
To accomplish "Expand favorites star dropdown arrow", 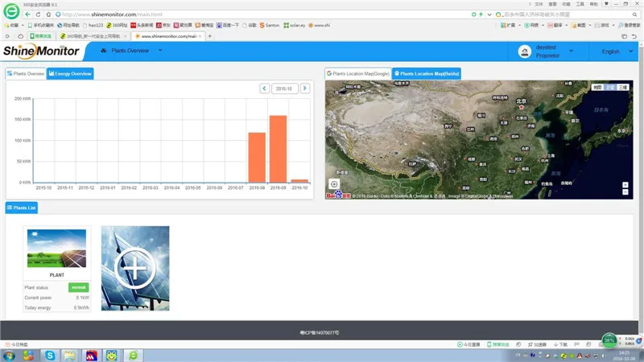I will [23, 25].
